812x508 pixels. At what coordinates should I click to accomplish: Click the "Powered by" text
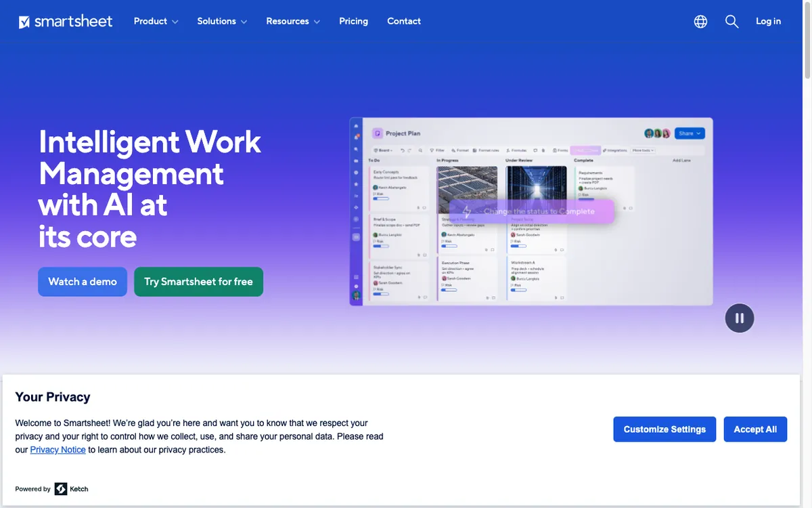[x=33, y=489]
